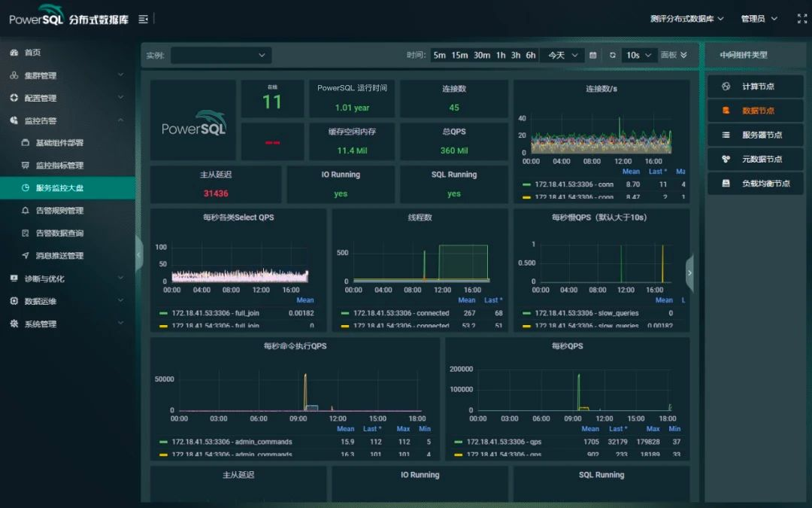The height and width of the screenshot is (508, 812).
Task: Click the right-edge panel collapse arrow handle
Action: pos(689,273)
